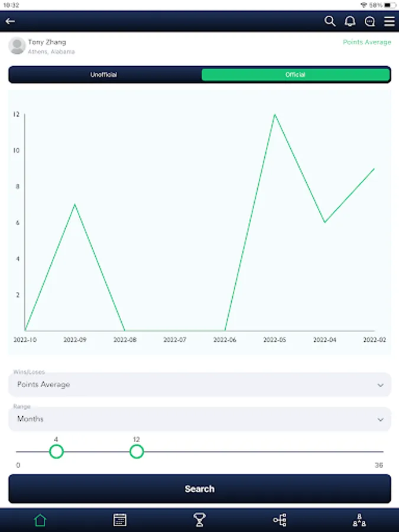The image size is (399, 532).
Task: Switch to Unofficial matches
Action: tap(103, 75)
